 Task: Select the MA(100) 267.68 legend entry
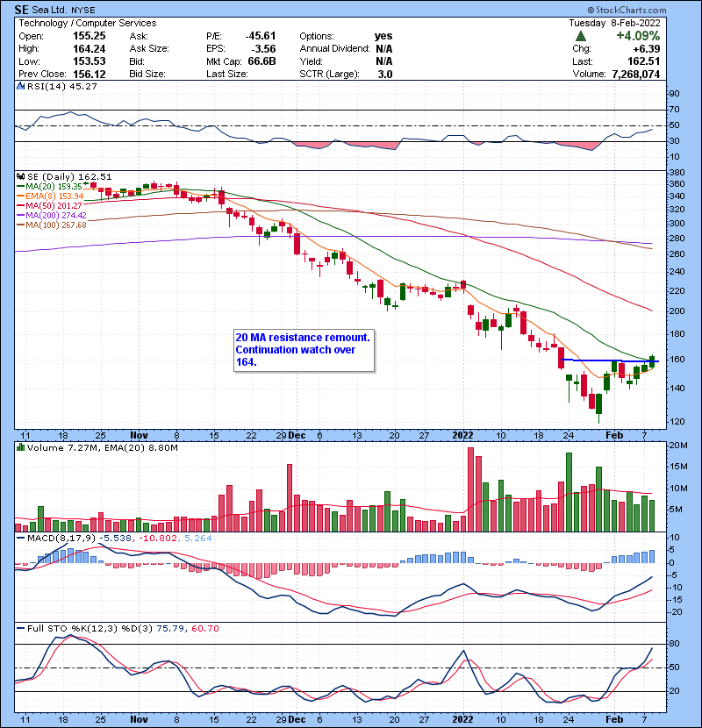52,225
